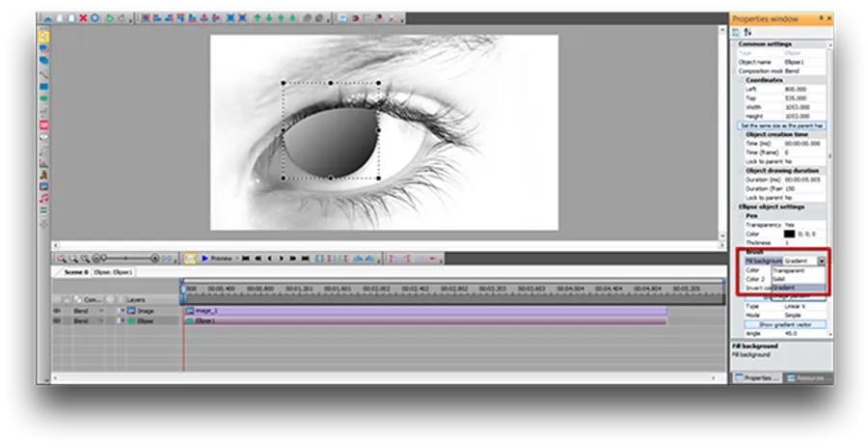Click the pin icon of Properties window

click(822, 18)
